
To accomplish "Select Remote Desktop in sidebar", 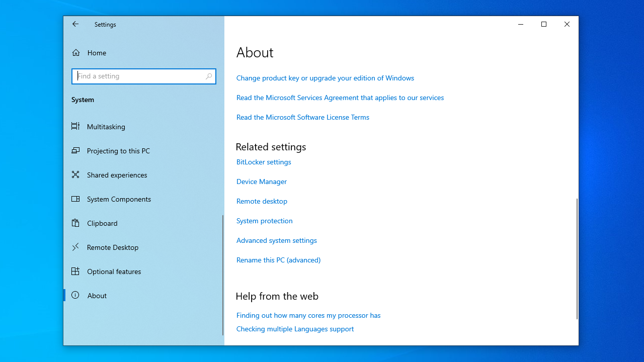I will click(x=143, y=247).
